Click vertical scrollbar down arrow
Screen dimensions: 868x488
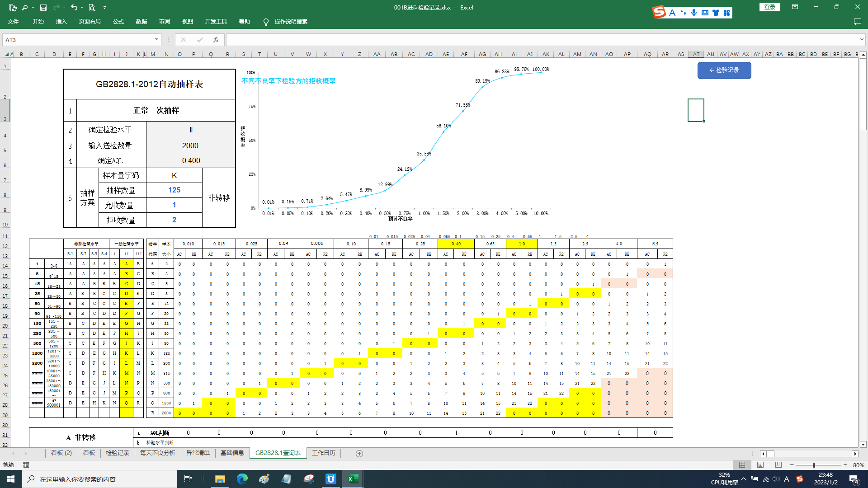[863, 444]
